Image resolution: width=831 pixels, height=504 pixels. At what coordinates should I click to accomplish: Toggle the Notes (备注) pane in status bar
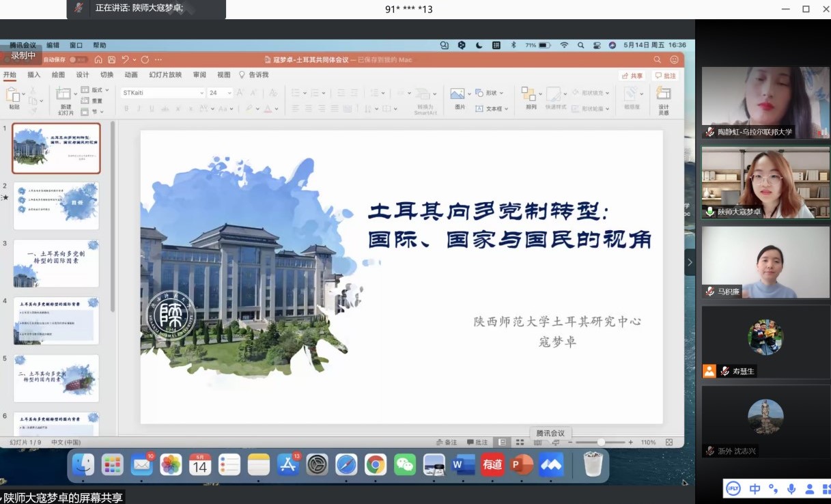[x=447, y=443]
